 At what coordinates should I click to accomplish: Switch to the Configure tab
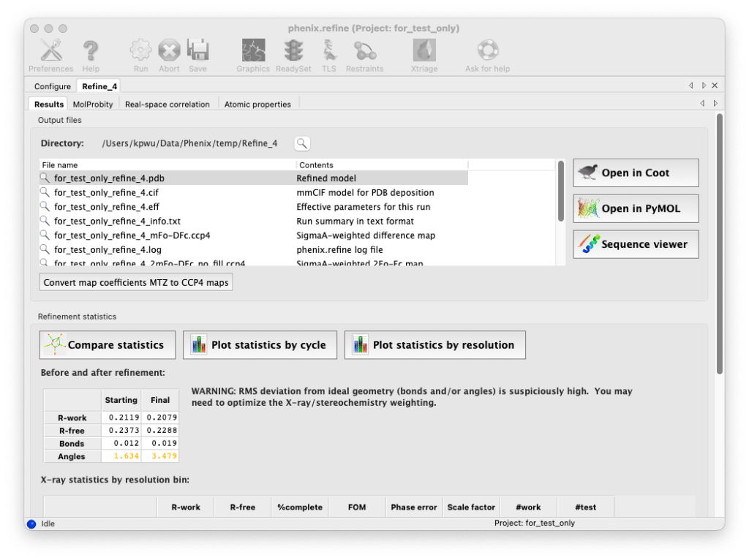[x=52, y=86]
